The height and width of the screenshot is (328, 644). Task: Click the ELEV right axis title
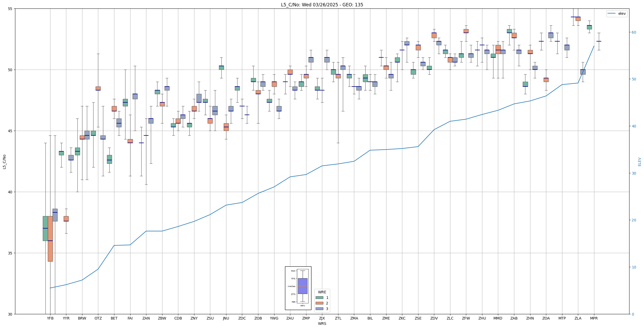640,162
